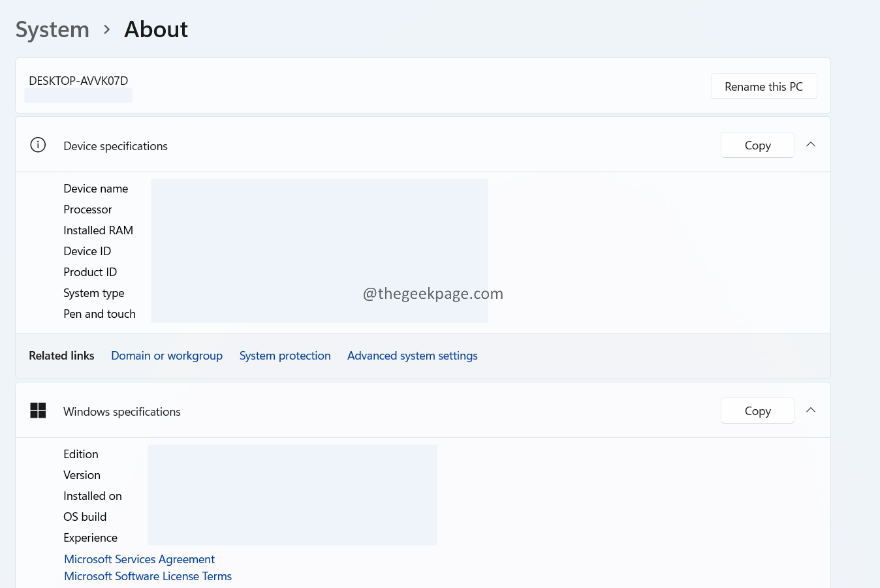Click the Windows logo icon
This screenshot has height=588, width=880.
(x=38, y=410)
